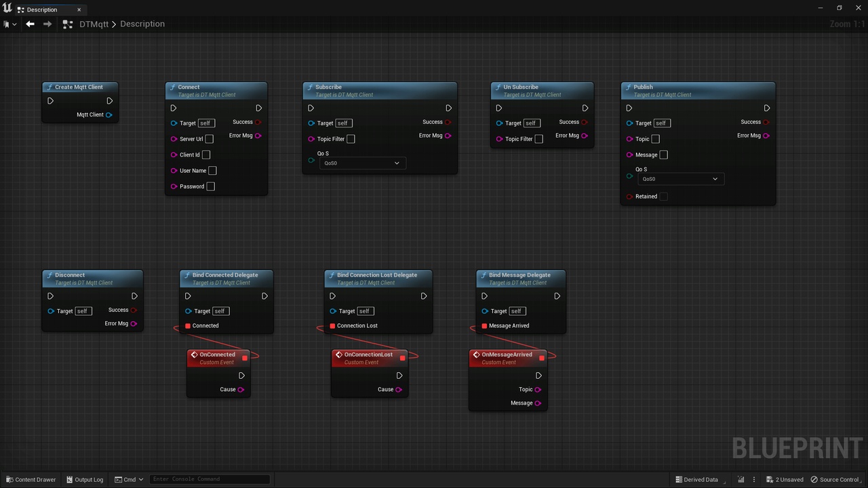868x488 pixels.
Task: Click the Server Url text box
Action: tap(210, 139)
